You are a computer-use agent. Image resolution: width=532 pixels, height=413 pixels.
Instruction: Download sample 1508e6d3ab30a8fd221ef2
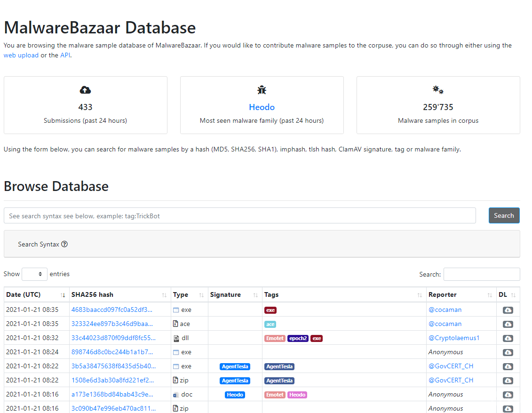508,381
